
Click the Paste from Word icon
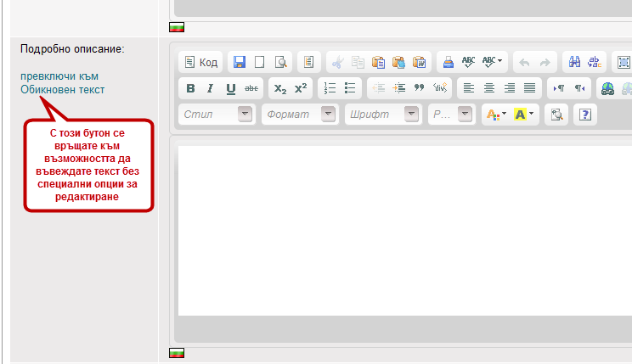click(418, 62)
